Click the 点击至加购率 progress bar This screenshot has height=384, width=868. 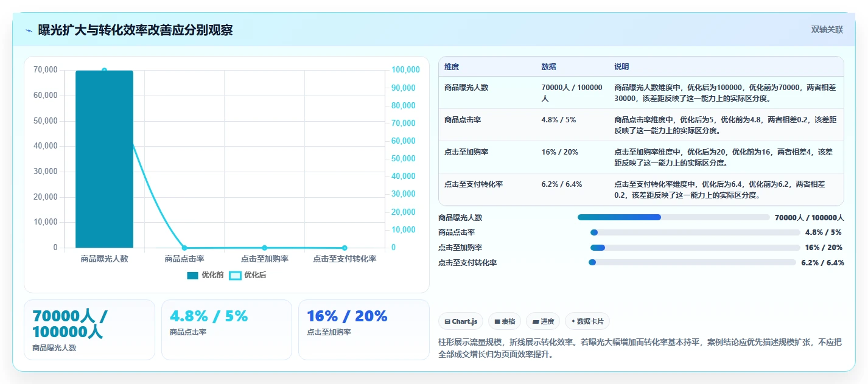[x=695, y=248]
